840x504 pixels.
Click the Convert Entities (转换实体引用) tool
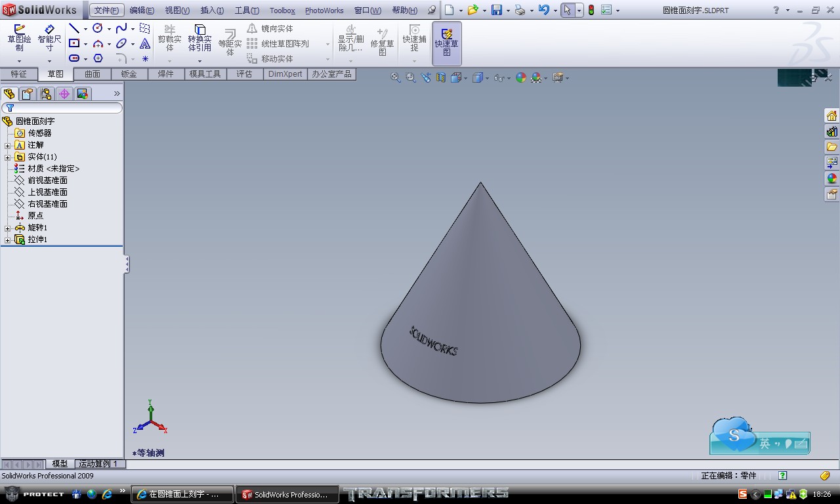pos(200,38)
